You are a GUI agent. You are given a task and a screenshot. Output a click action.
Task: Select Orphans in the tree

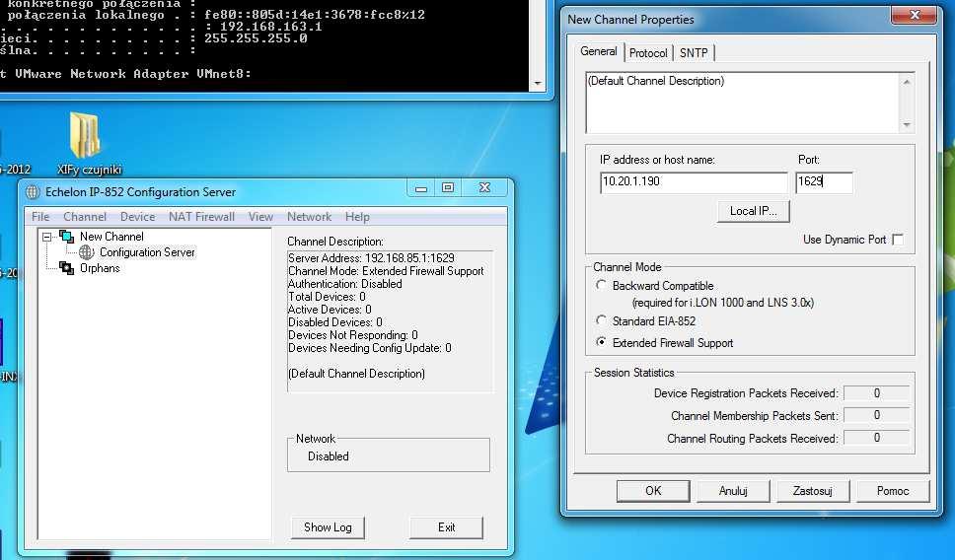tap(100, 268)
